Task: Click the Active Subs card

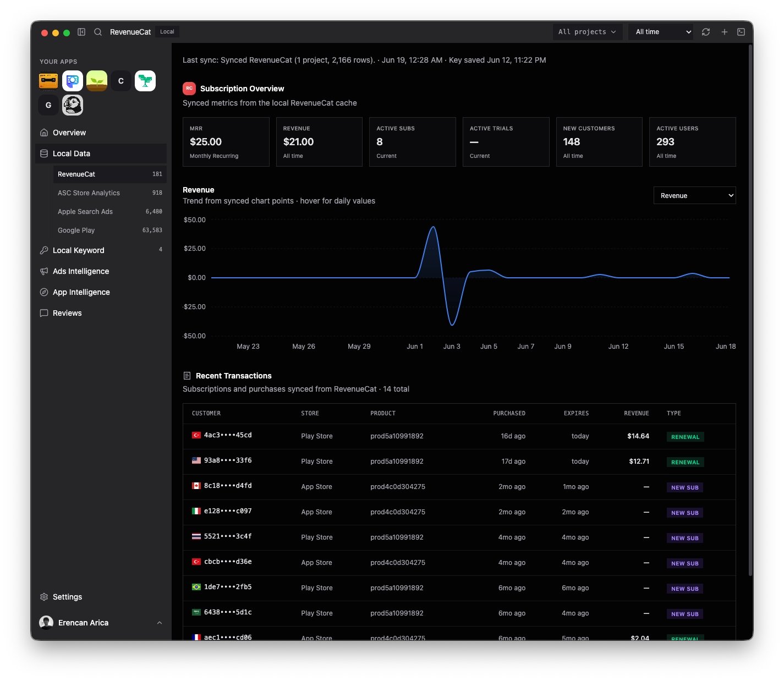Action: click(x=413, y=142)
